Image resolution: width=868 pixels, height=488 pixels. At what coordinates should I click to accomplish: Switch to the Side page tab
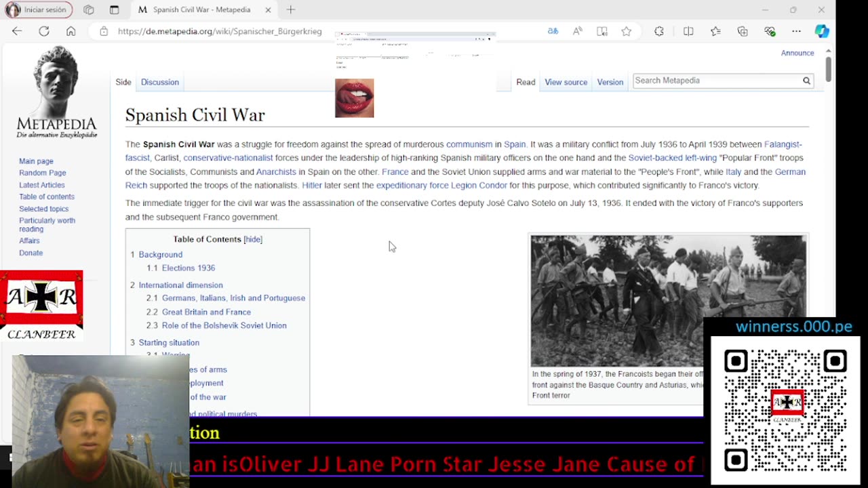[x=123, y=82]
